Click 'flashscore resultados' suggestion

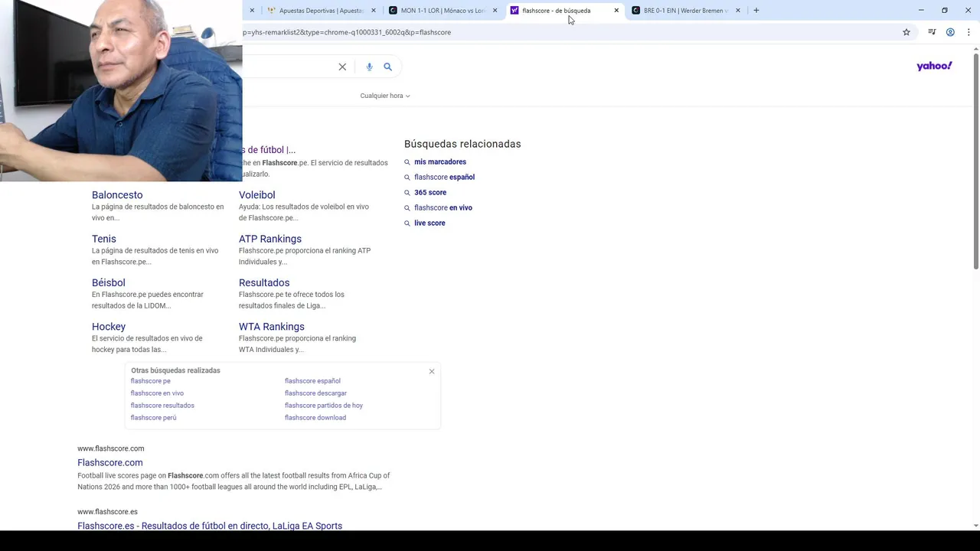(x=162, y=406)
